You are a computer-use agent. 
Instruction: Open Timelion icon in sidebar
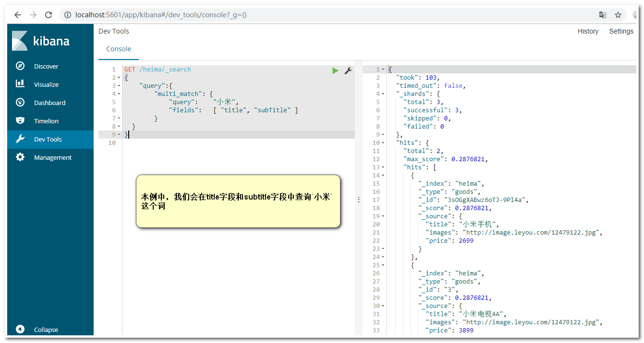point(20,120)
